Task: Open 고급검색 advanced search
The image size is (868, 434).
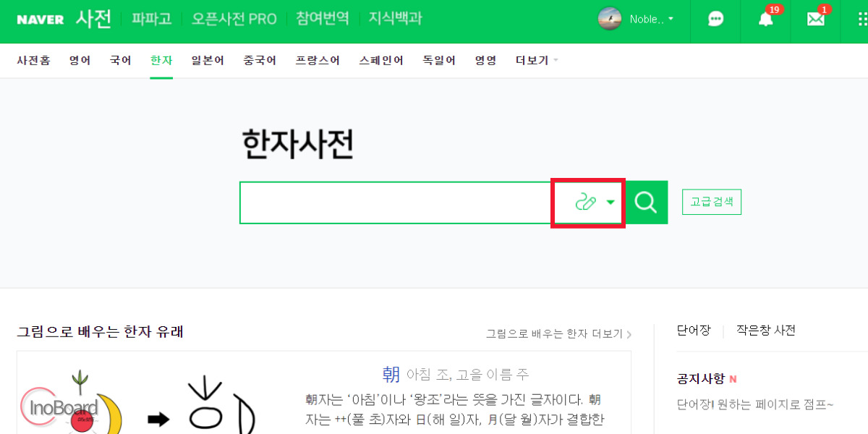Action: coord(712,203)
